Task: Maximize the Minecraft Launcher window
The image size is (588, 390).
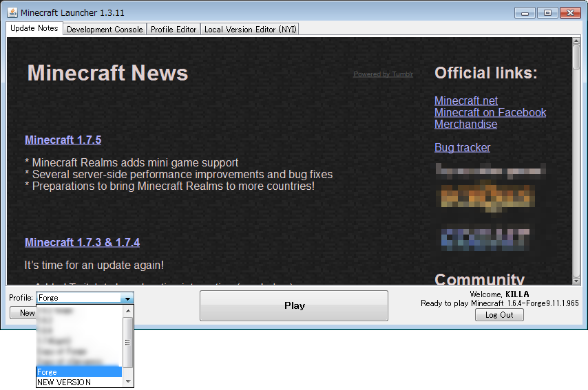Action: [548, 12]
